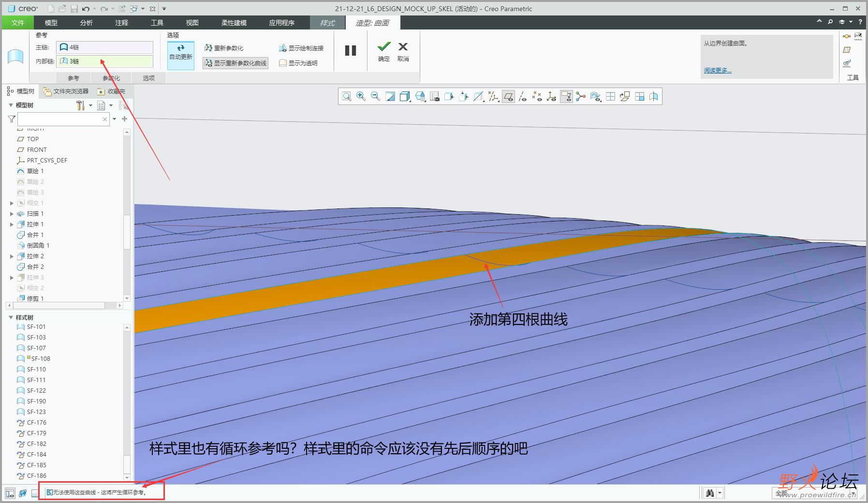Collapse the 模型树 section triangle

[x=11, y=105]
